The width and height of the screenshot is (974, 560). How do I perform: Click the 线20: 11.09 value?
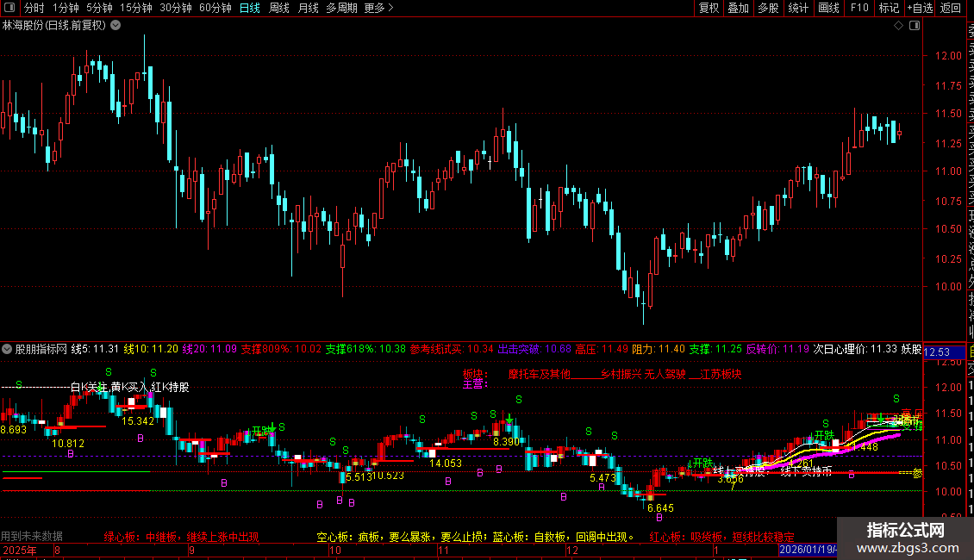209,349
